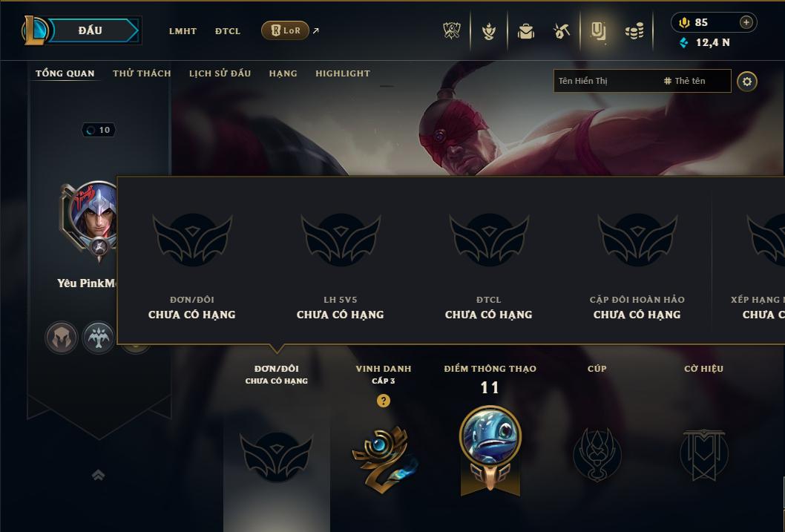Open the Loot hammer icon
Screen dimensions: 785x532
(x=561, y=31)
